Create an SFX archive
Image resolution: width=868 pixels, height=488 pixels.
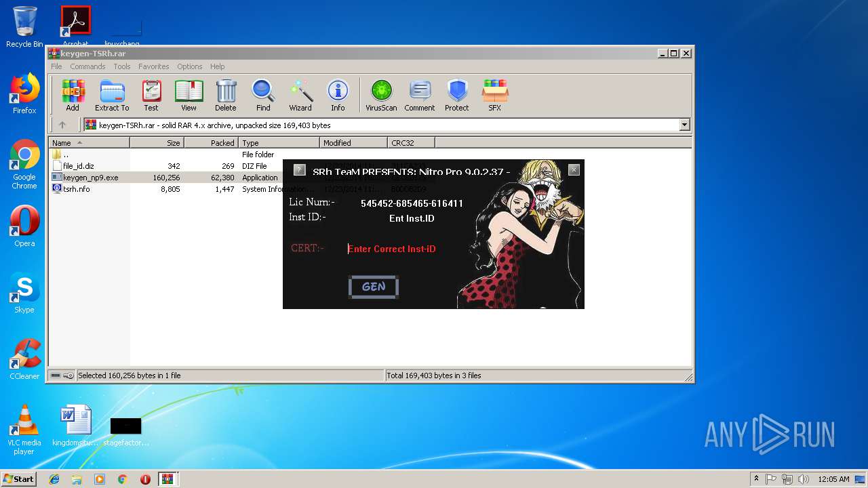[495, 95]
